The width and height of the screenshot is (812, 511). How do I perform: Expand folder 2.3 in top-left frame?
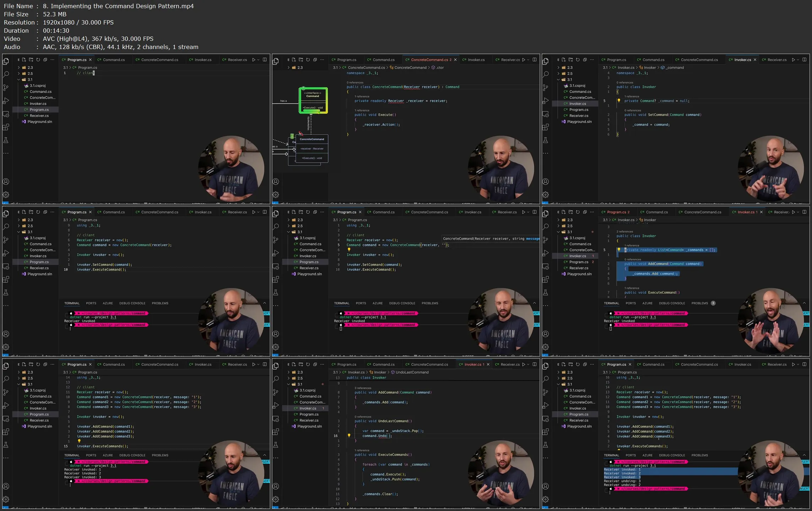pyautogui.click(x=19, y=67)
